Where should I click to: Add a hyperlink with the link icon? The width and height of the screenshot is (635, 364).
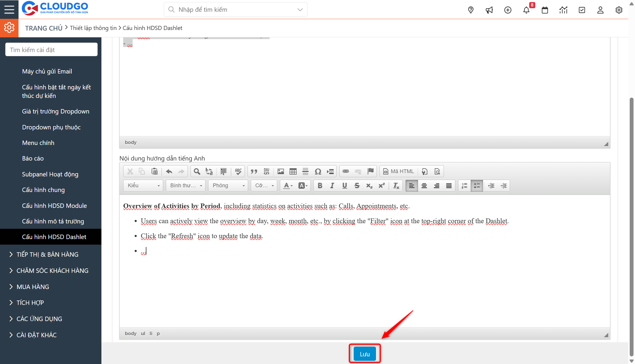pyautogui.click(x=346, y=171)
